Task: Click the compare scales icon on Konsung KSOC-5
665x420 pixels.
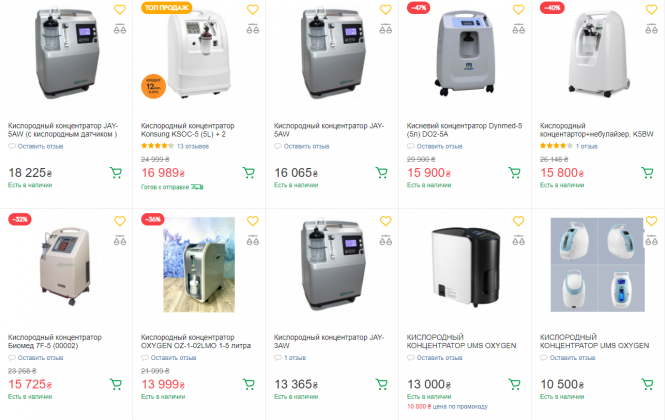Action: click(252, 31)
